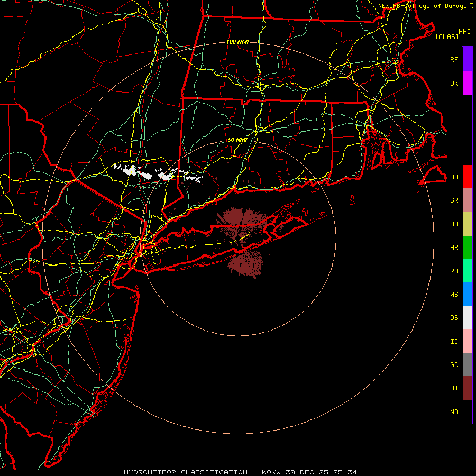This screenshot has width=476, height=476.
Task: Click the GR pink-brown legend swatch
Action: click(467, 200)
